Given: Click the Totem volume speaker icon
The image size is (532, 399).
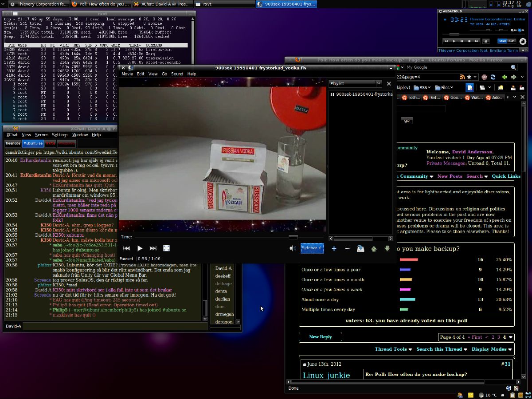Looking at the screenshot, I should [293, 248].
